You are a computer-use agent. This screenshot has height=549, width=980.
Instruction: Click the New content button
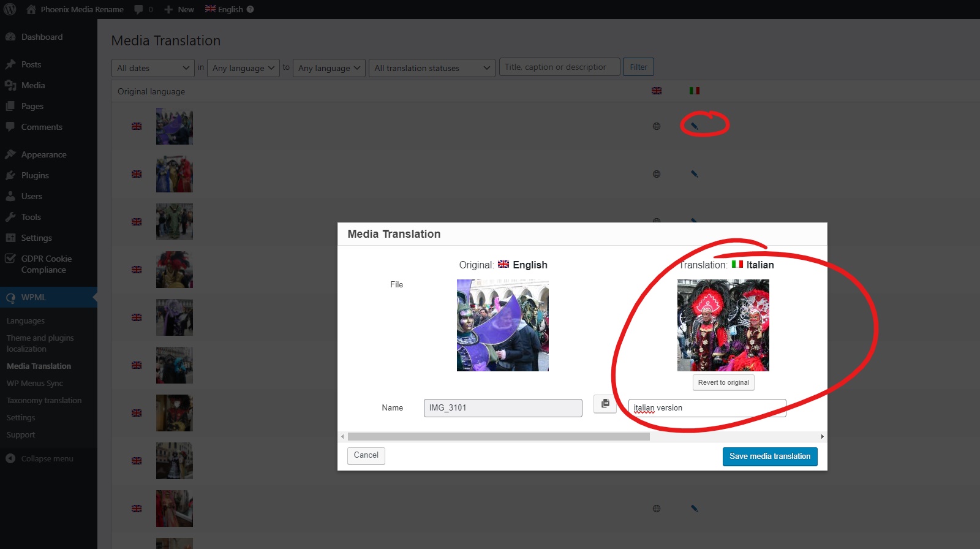pos(179,9)
